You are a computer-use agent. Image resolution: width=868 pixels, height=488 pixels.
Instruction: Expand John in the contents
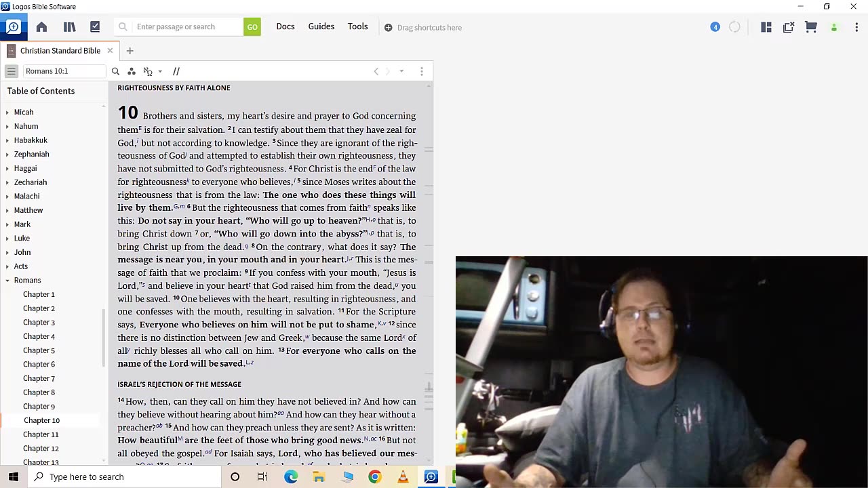tap(7, 253)
